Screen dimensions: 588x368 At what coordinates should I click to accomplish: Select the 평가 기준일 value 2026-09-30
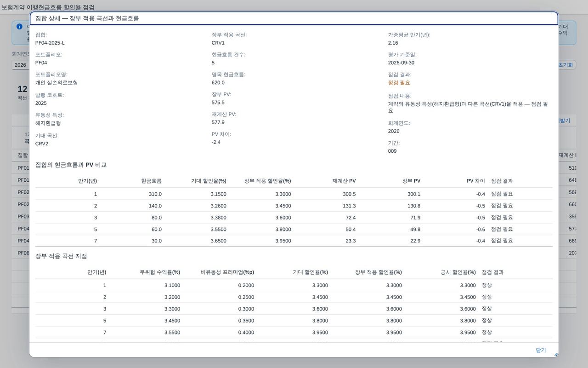point(401,63)
